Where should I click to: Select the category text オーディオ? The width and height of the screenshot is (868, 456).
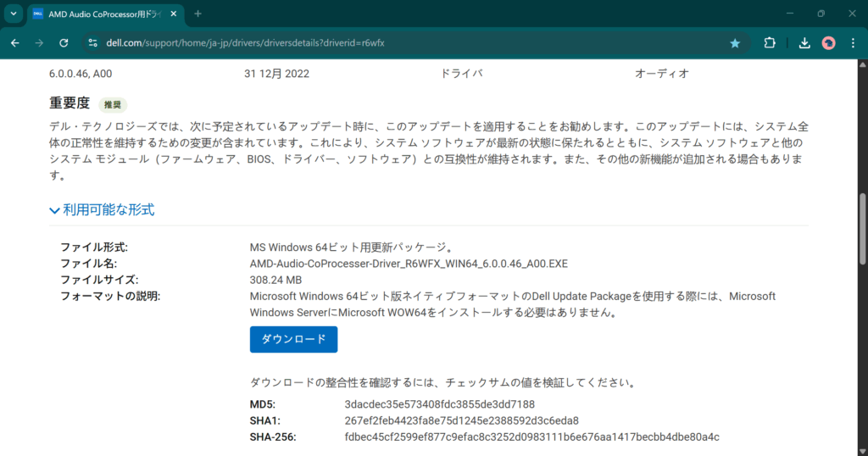[661, 74]
